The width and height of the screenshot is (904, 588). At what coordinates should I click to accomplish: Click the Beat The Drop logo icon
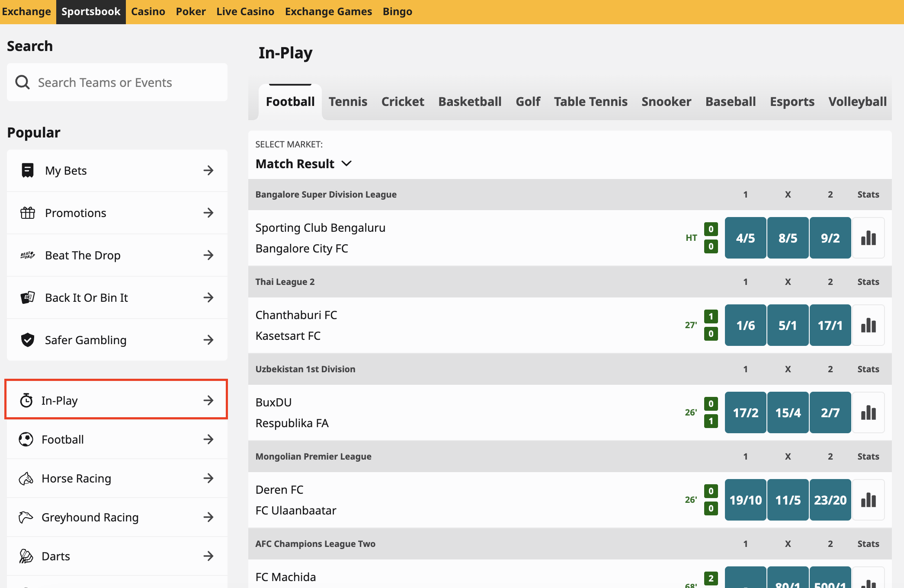pyautogui.click(x=28, y=255)
